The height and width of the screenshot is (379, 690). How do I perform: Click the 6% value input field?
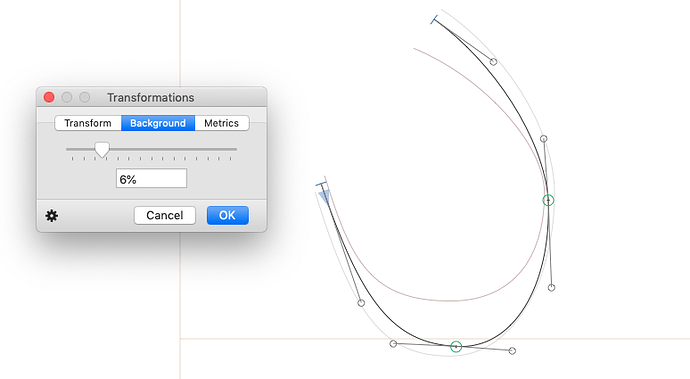pos(151,178)
